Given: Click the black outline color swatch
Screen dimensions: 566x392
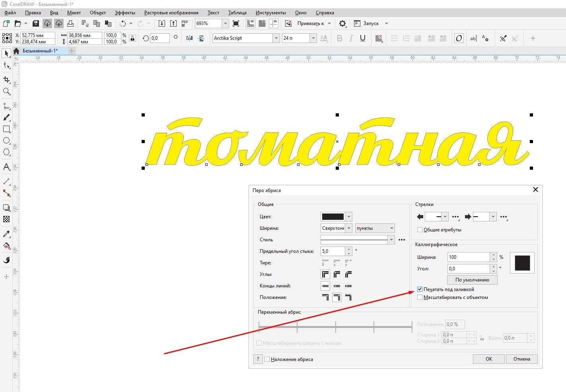Looking at the screenshot, I should pyautogui.click(x=333, y=217).
